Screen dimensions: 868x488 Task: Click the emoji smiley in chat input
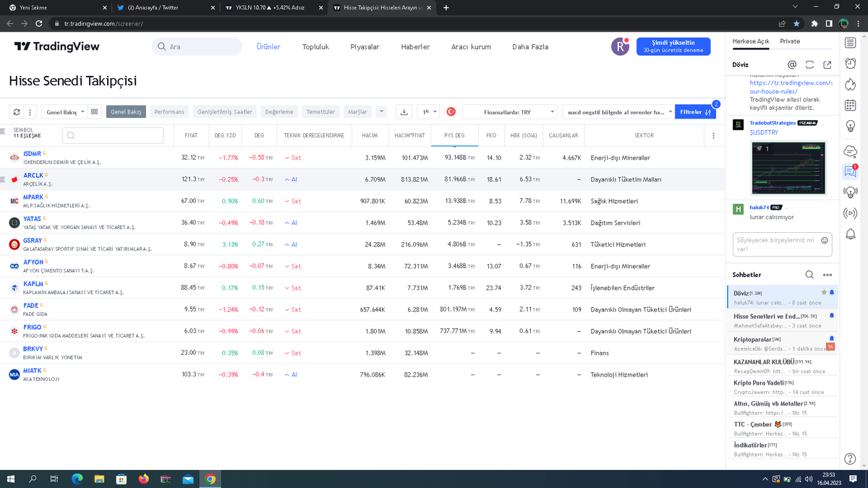825,241
